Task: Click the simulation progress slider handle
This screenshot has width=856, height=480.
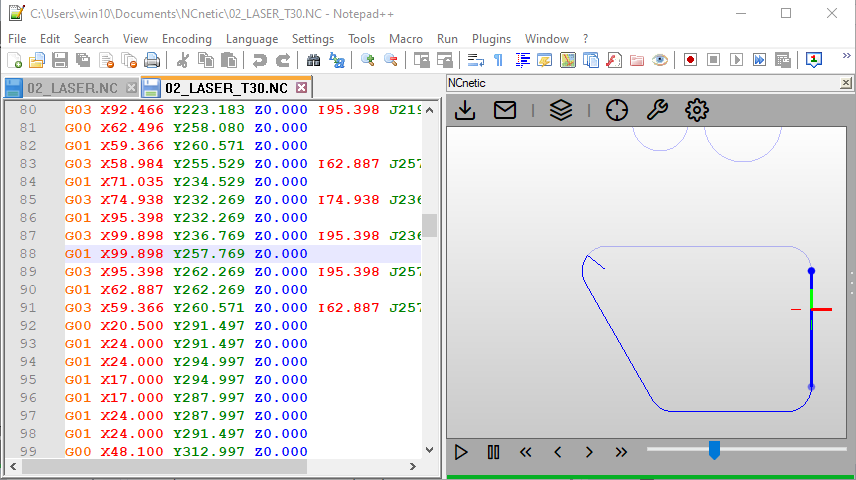Action: pyautogui.click(x=714, y=451)
